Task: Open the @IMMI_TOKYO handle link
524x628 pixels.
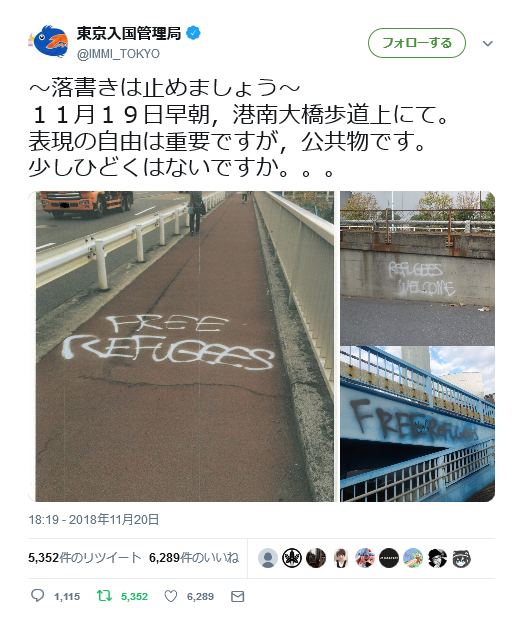Action: point(119,54)
